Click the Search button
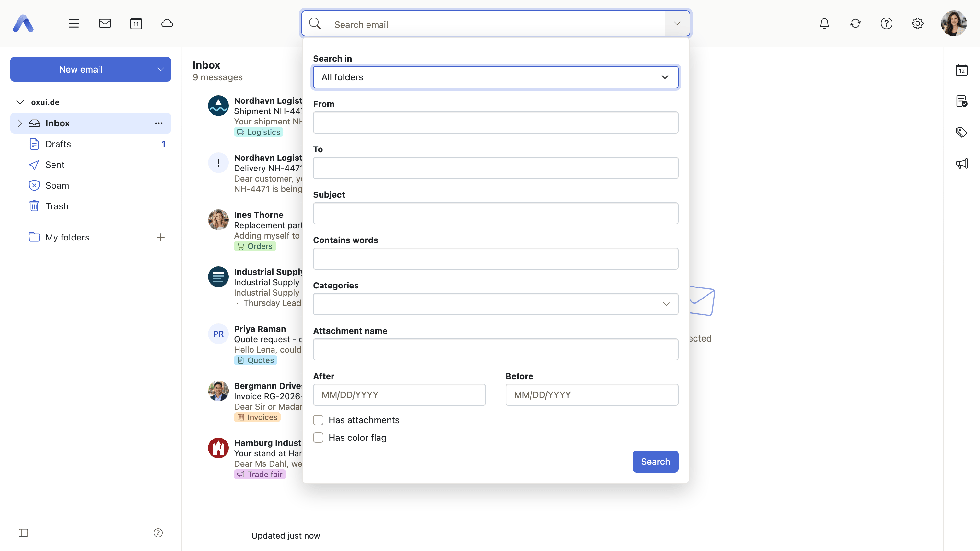Viewport: 980px width, 551px height. coord(655,462)
